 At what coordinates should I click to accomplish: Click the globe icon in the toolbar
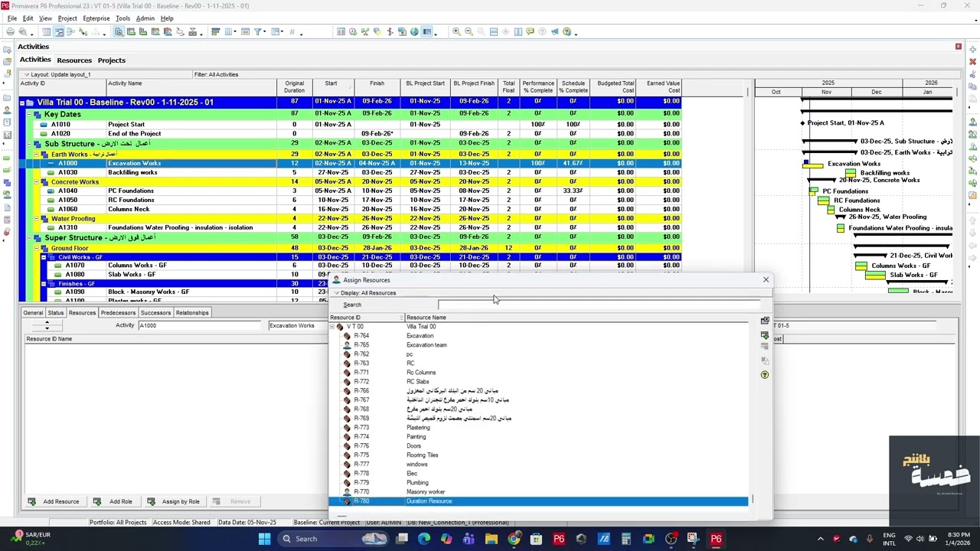pos(414,32)
